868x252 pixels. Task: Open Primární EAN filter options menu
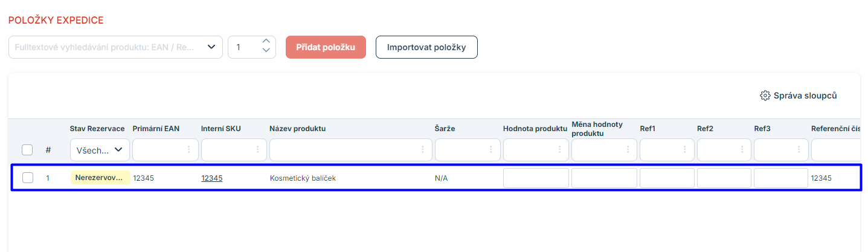point(189,150)
